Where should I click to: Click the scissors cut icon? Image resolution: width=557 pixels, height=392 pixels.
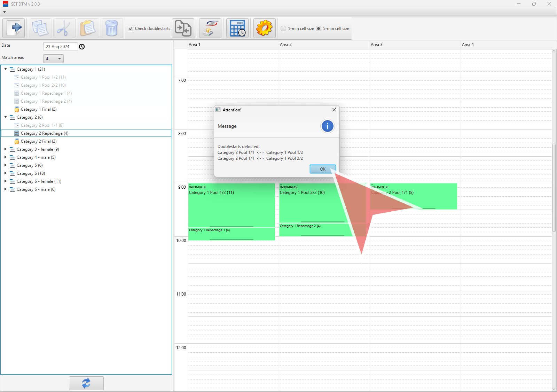pos(64,28)
